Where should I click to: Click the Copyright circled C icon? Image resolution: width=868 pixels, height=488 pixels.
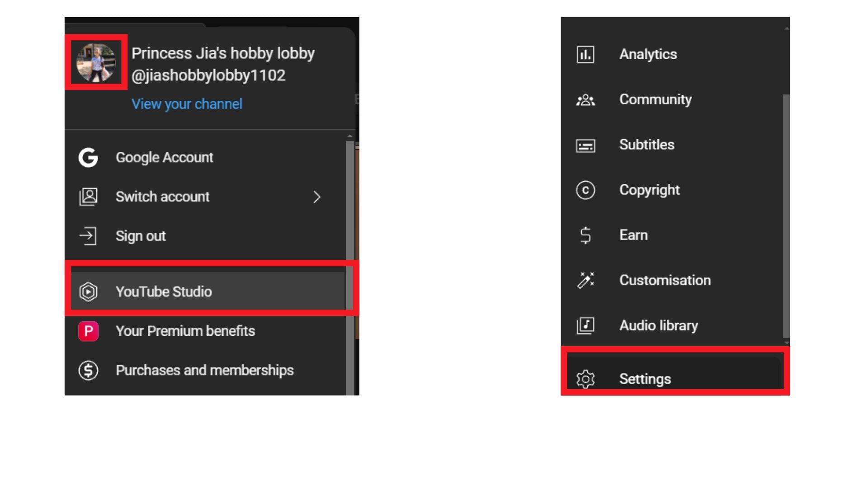click(x=585, y=190)
